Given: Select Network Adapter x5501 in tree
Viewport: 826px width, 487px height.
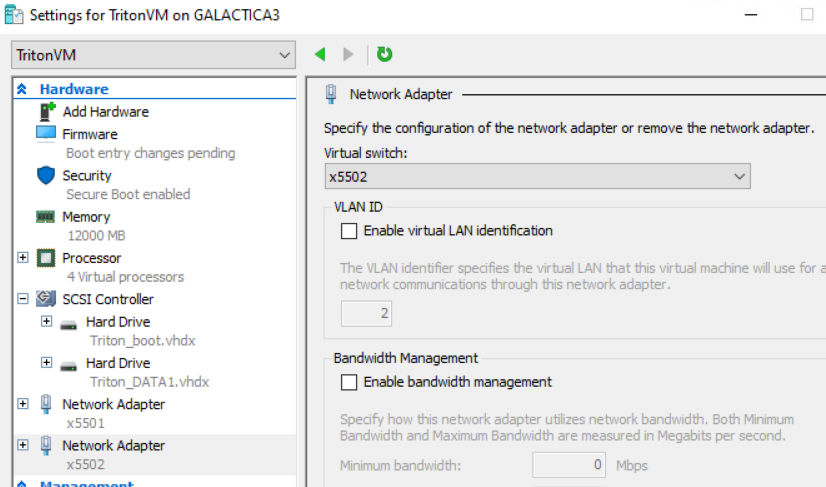Looking at the screenshot, I should tap(113, 405).
